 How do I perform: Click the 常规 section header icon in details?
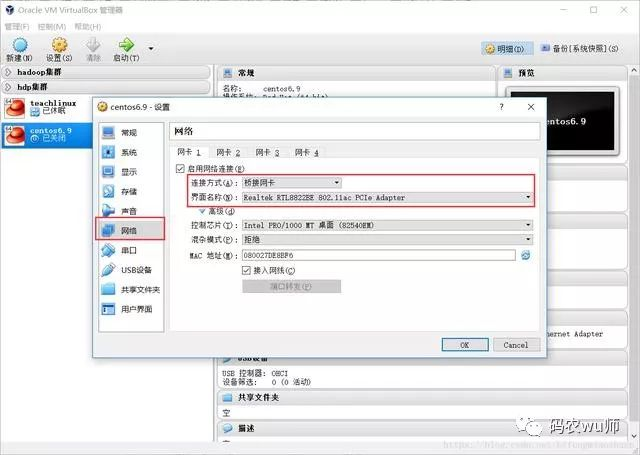coord(227,73)
